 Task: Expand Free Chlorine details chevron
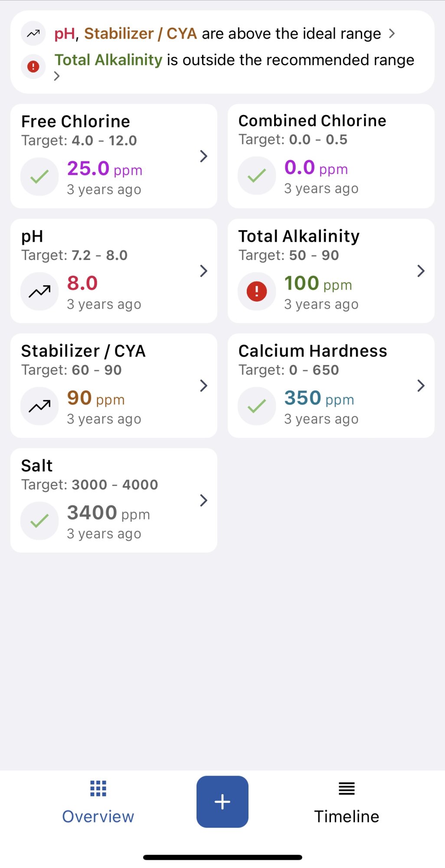(203, 156)
